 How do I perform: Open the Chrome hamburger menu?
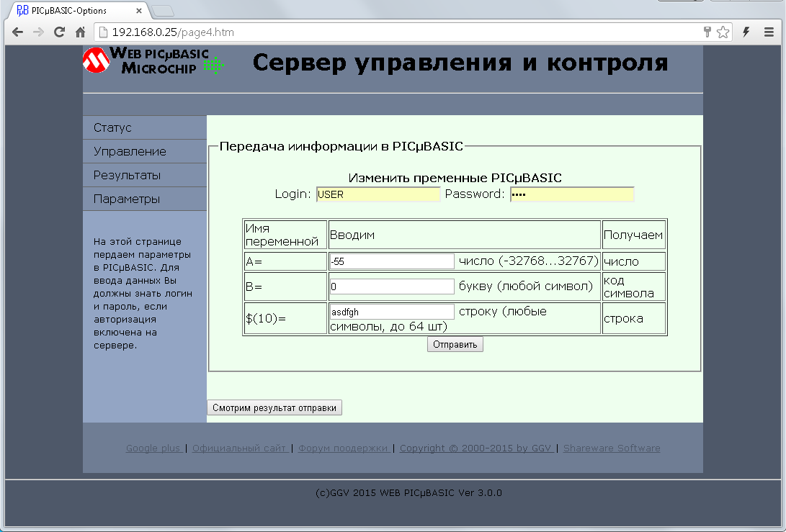tap(769, 32)
